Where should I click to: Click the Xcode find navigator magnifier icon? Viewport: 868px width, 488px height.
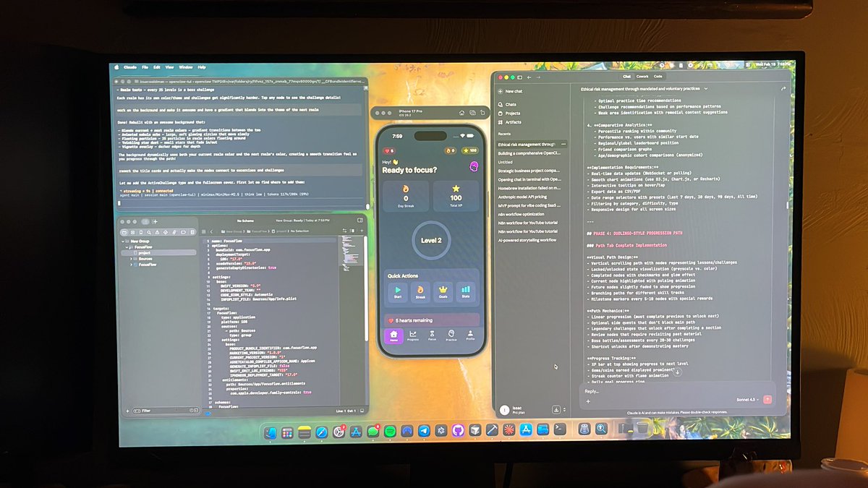tap(148, 233)
